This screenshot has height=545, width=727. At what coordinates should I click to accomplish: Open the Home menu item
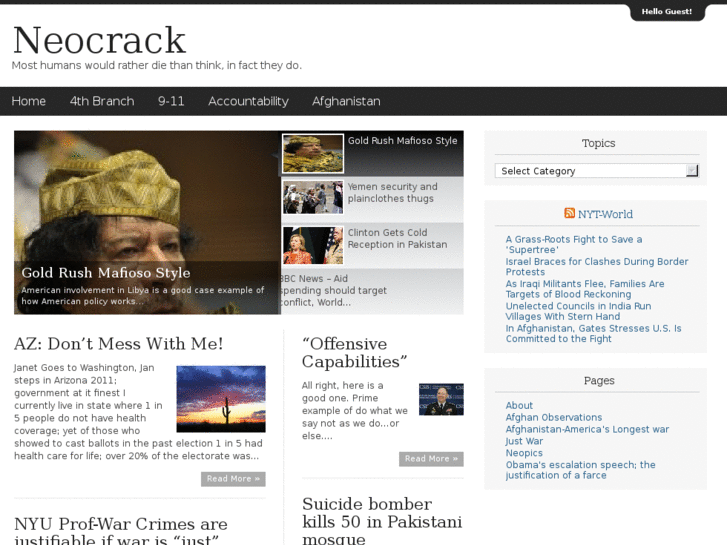tap(29, 101)
